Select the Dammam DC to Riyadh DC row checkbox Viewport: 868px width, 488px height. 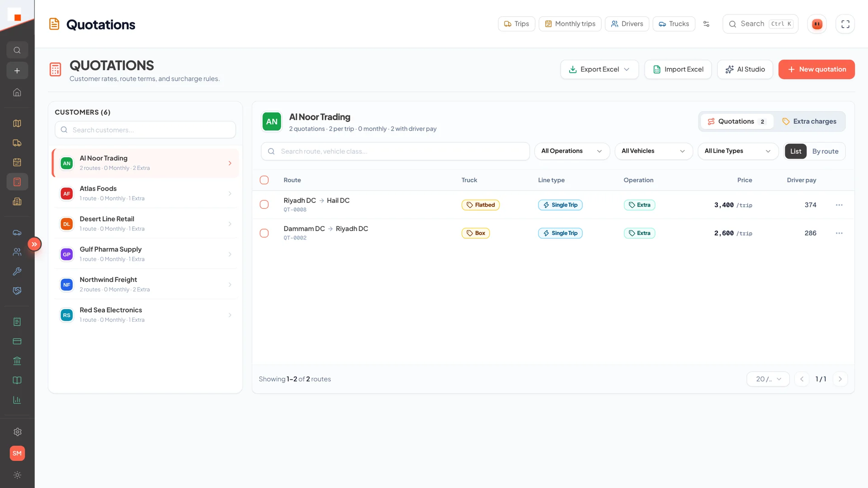264,233
